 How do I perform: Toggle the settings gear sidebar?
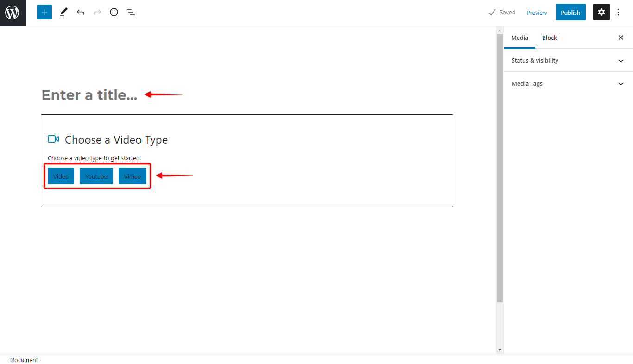pyautogui.click(x=601, y=13)
